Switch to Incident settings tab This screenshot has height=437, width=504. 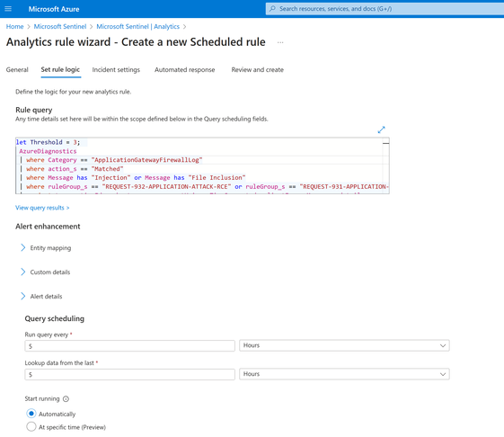click(x=116, y=70)
